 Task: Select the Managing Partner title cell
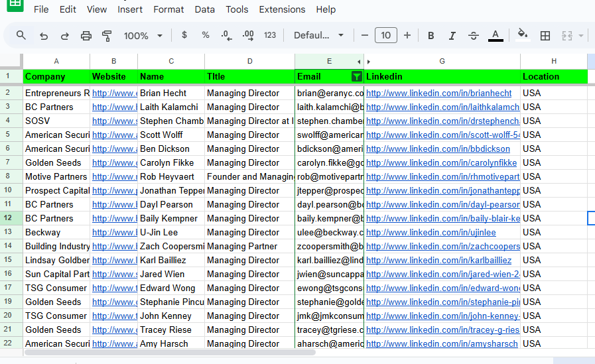tap(249, 247)
